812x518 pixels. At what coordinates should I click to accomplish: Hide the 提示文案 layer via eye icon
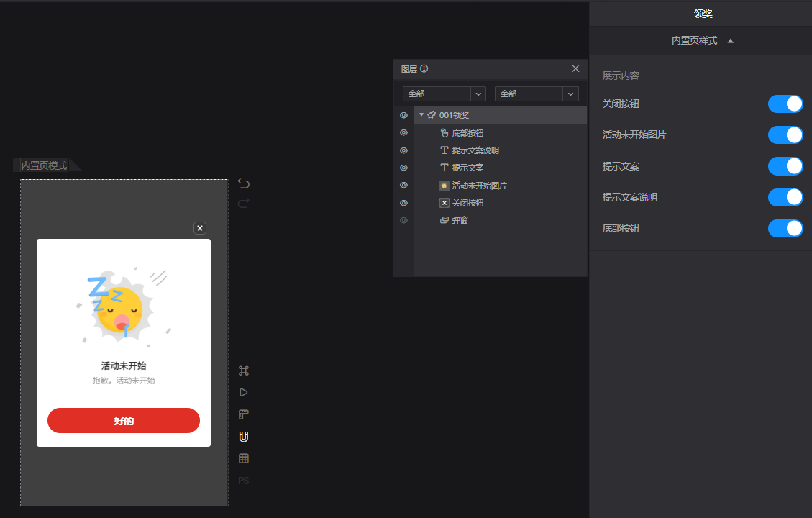pyautogui.click(x=404, y=168)
